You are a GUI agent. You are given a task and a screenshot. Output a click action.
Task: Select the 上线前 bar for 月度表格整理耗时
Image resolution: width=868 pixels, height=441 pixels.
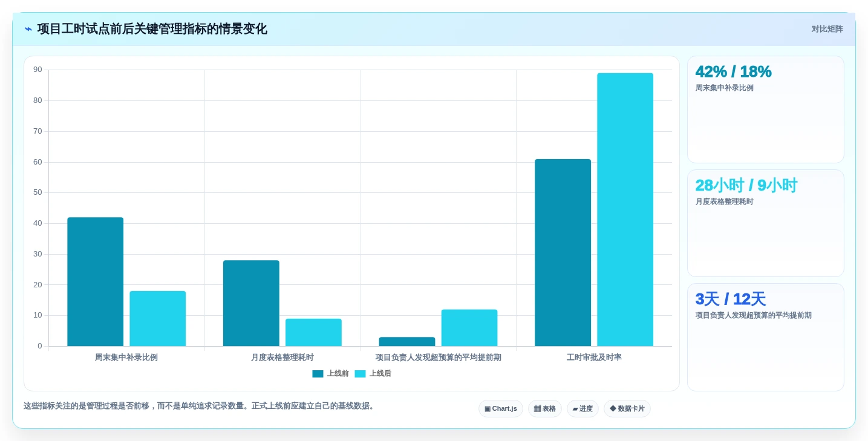pos(251,303)
